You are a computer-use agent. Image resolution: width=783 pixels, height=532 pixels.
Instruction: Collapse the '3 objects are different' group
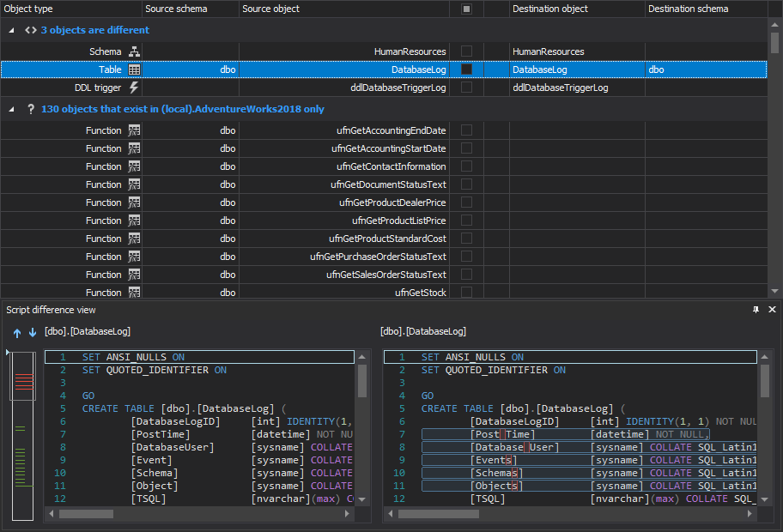[11, 30]
